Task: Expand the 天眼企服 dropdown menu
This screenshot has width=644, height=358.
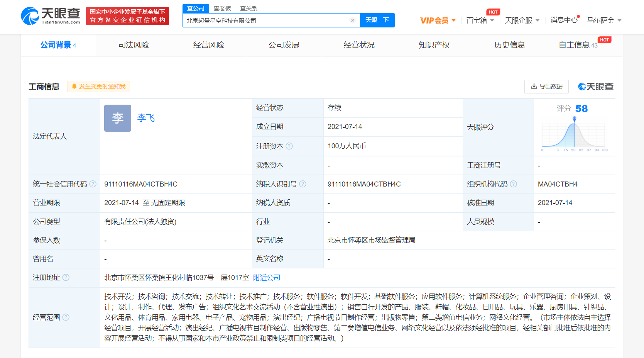Action: (x=522, y=20)
